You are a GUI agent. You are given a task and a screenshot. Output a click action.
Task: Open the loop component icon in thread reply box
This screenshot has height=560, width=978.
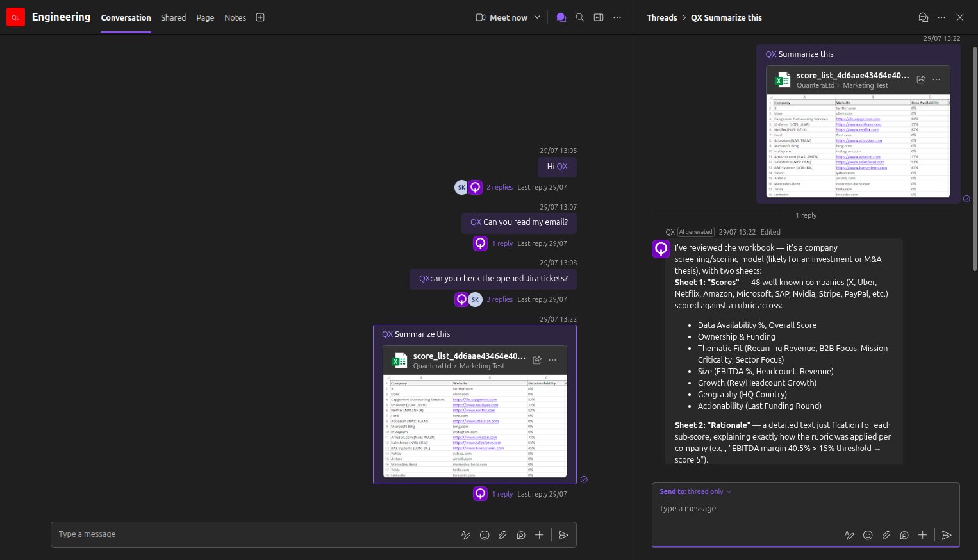904,535
